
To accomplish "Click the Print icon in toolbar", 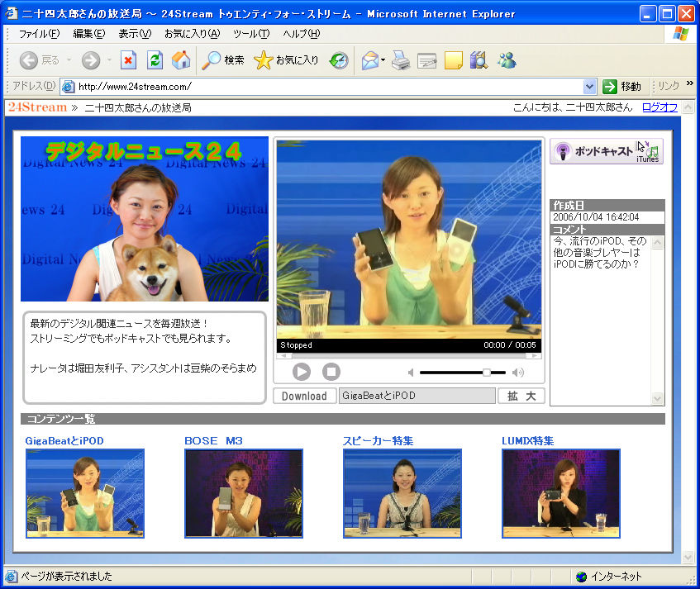I will (401, 60).
